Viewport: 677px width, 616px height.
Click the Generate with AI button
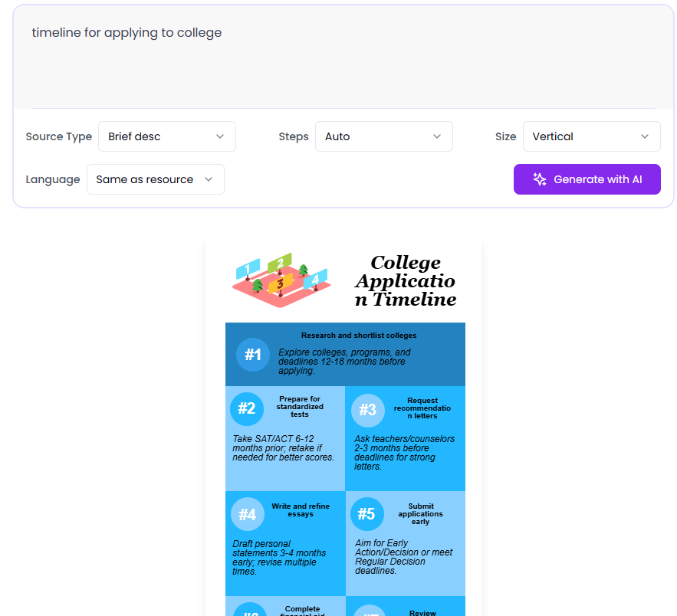click(x=587, y=179)
